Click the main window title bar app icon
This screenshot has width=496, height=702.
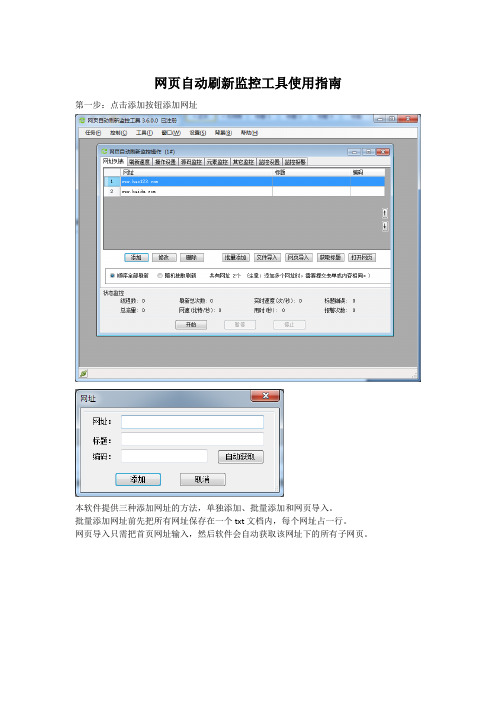pos(82,120)
